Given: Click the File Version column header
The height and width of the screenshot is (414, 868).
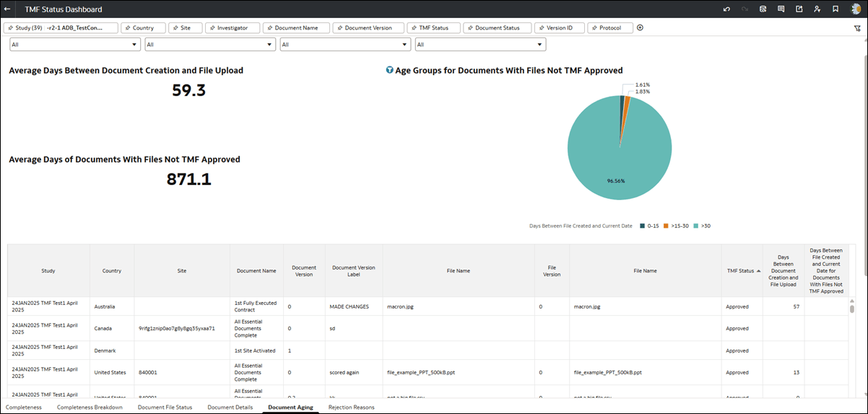Looking at the screenshot, I should coord(552,271).
